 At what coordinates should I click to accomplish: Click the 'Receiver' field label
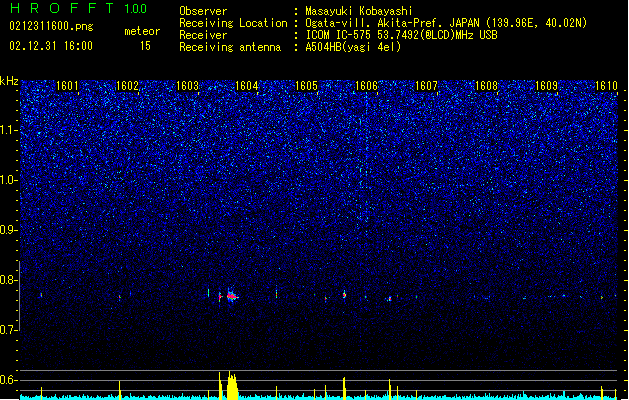[x=203, y=35]
